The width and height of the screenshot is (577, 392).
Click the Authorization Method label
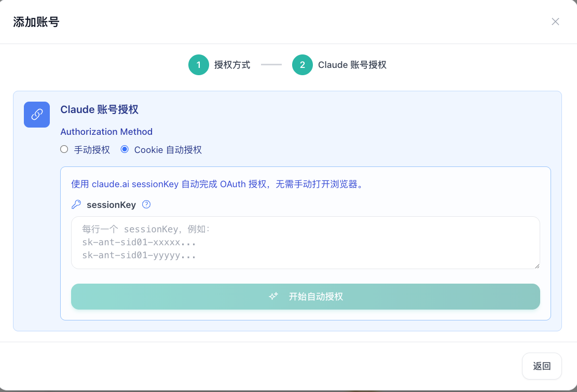(106, 132)
